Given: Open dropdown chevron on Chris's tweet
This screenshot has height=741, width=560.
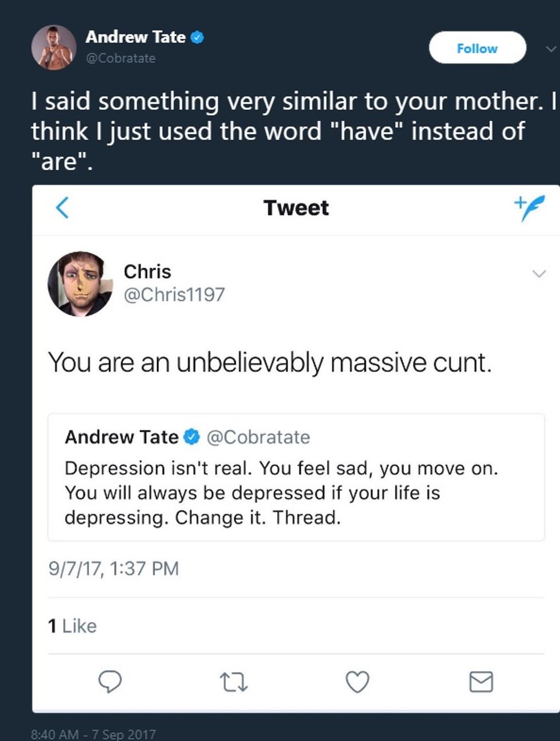Looking at the screenshot, I should [539, 274].
